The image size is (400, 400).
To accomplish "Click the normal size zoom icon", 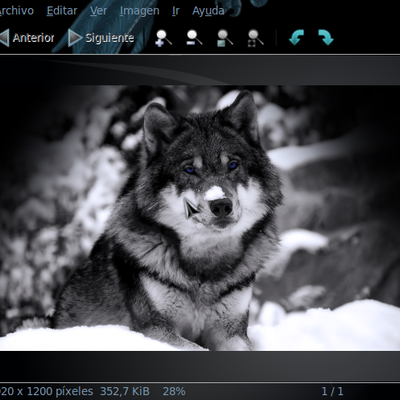I will tap(225, 38).
